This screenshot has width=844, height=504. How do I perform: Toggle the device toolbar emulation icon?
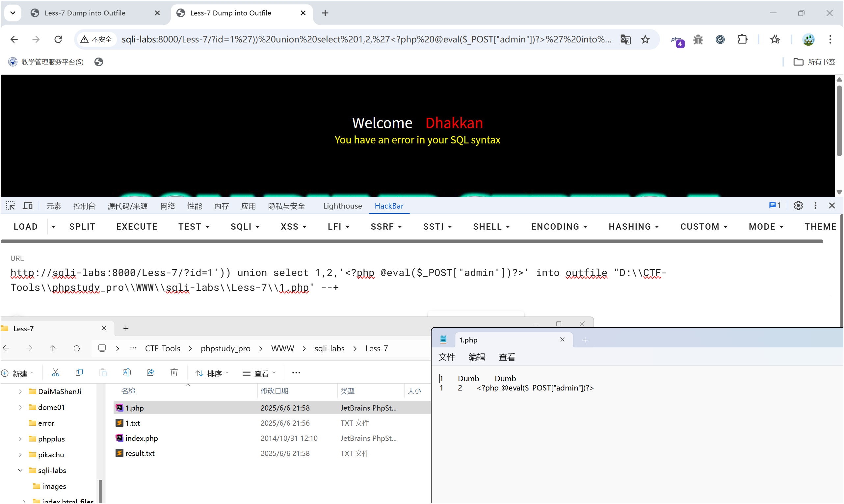[28, 206]
